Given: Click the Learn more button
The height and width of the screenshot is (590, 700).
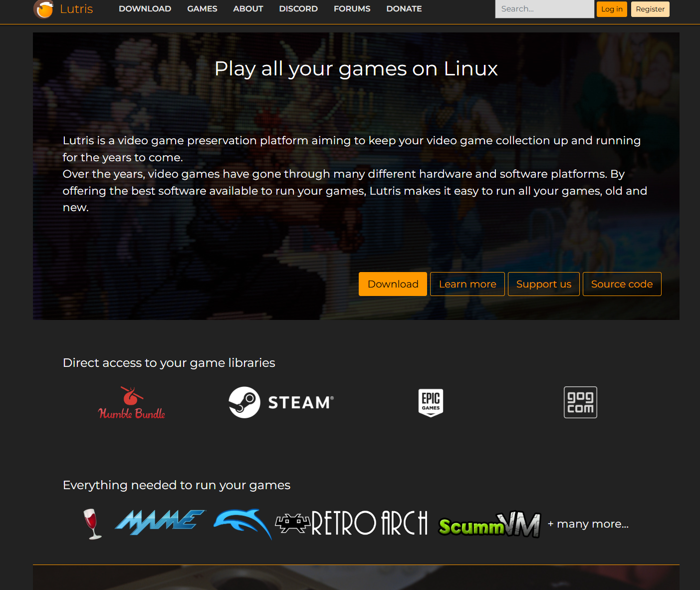Looking at the screenshot, I should click(x=467, y=284).
